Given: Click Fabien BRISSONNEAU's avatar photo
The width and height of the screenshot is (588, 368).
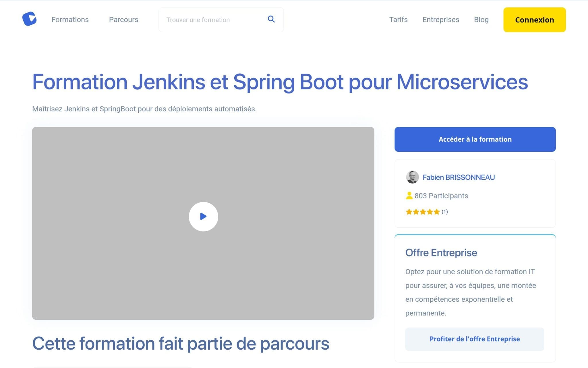Looking at the screenshot, I should [x=412, y=177].
